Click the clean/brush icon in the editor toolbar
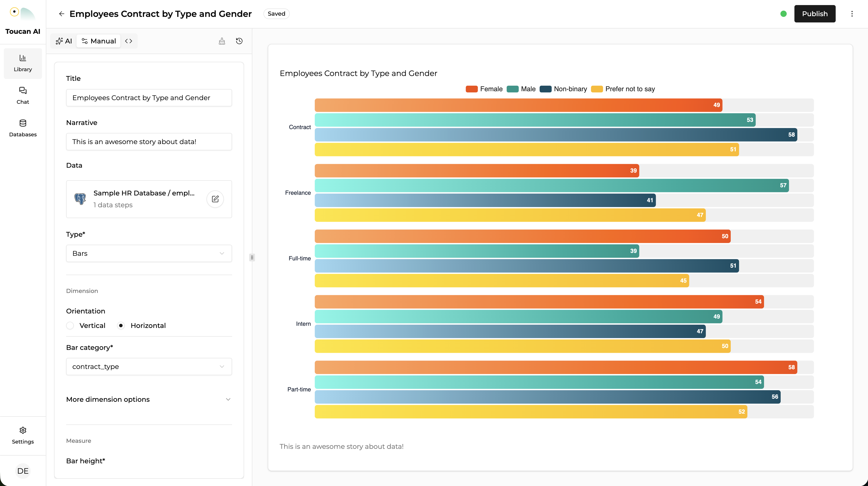868x486 pixels. pos(222,41)
